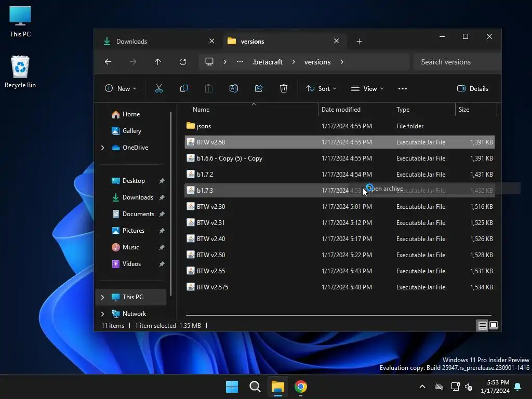The image size is (532, 399).
Task: Toggle the Details pane
Action: [473, 88]
